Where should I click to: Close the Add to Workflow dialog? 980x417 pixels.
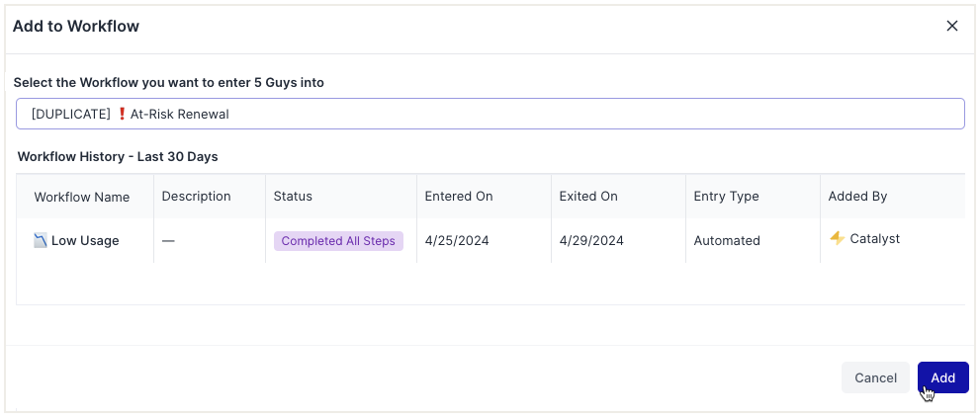tap(952, 26)
